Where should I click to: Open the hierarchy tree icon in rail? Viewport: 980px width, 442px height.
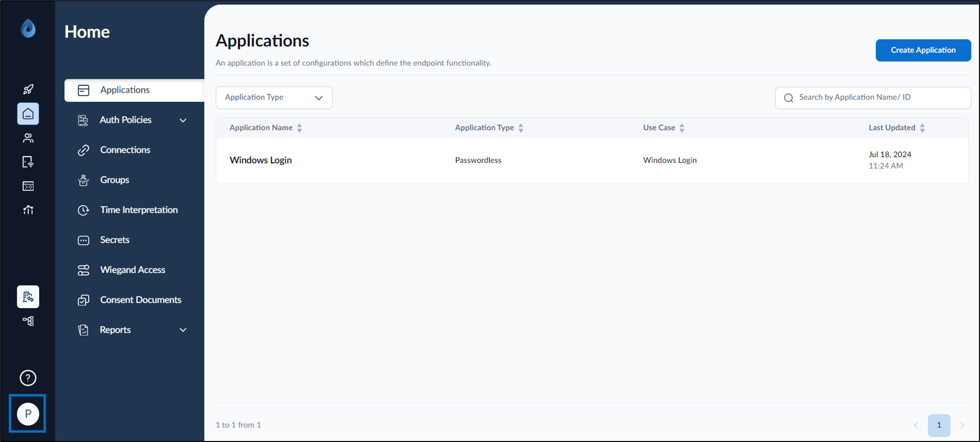pos(28,321)
